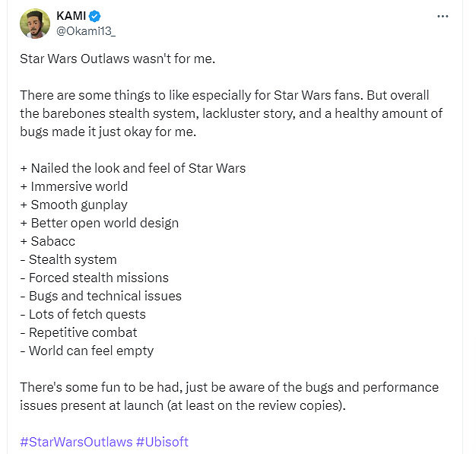Open the KAMI display name link
The width and height of the screenshot is (476, 454).
point(71,16)
